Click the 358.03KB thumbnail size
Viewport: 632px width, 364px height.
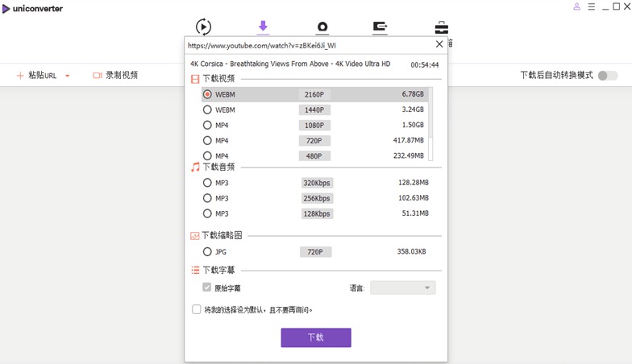[411, 251]
